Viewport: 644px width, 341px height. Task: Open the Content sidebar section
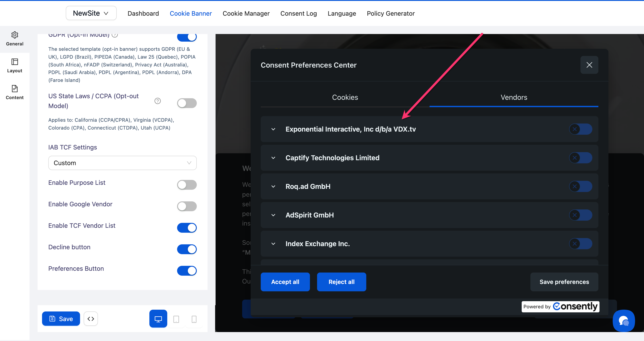(x=15, y=92)
